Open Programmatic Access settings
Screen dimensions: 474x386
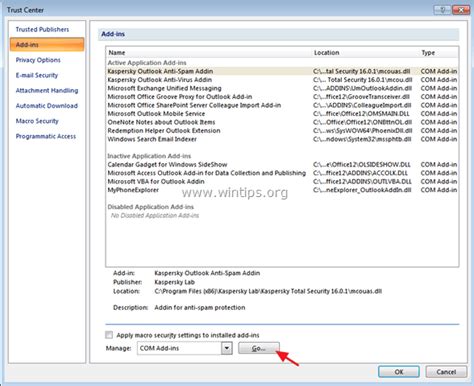point(46,136)
